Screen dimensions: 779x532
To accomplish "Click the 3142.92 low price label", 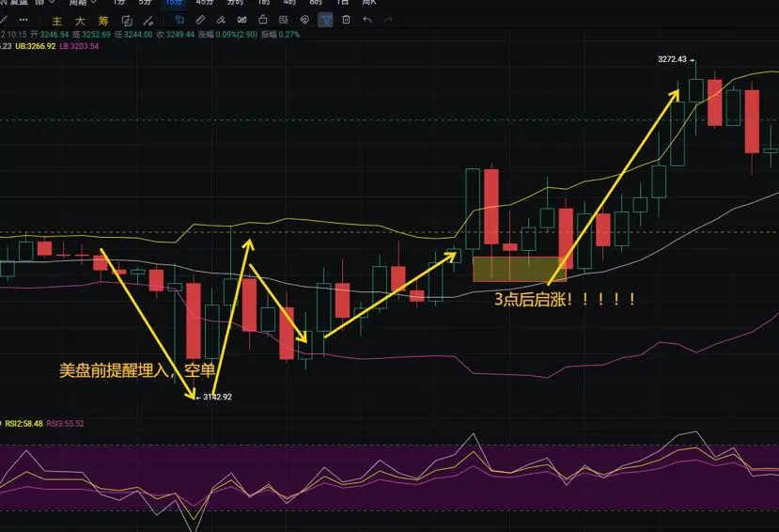I will click(217, 397).
